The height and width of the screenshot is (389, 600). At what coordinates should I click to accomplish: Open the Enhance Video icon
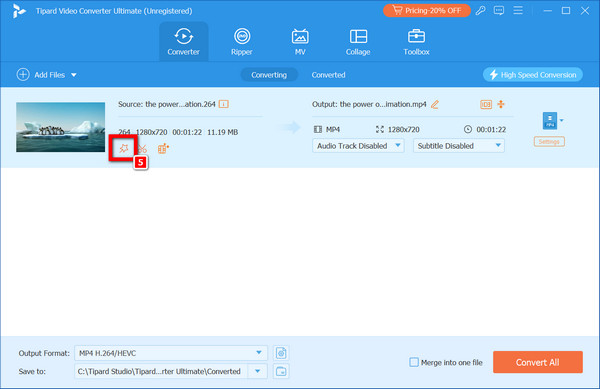[163, 148]
